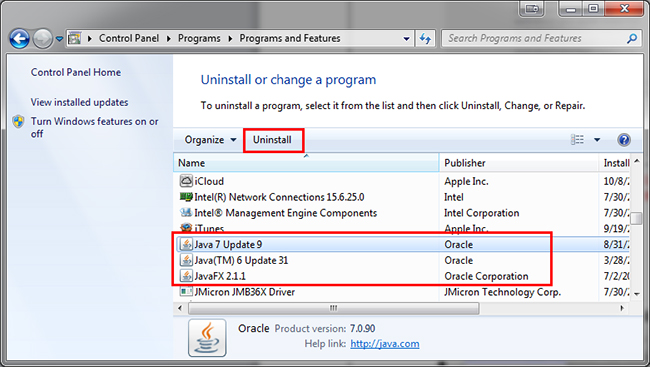
Task: Expand arrow left of Control Panel breadcrumb
Action: point(89,39)
